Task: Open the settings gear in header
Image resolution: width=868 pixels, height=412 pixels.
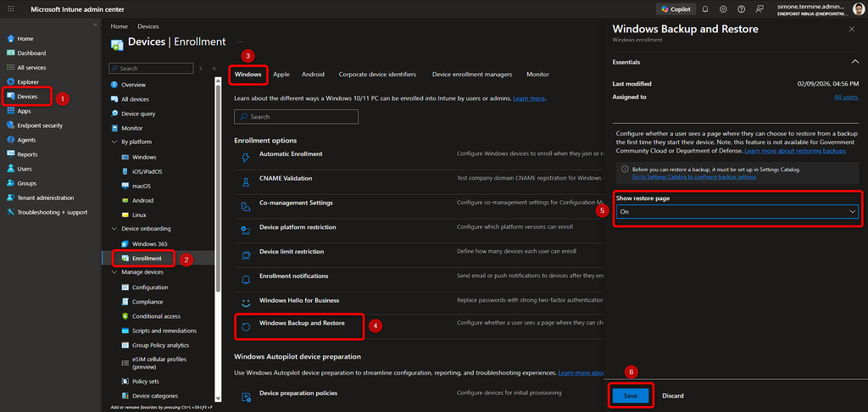Action: point(723,9)
